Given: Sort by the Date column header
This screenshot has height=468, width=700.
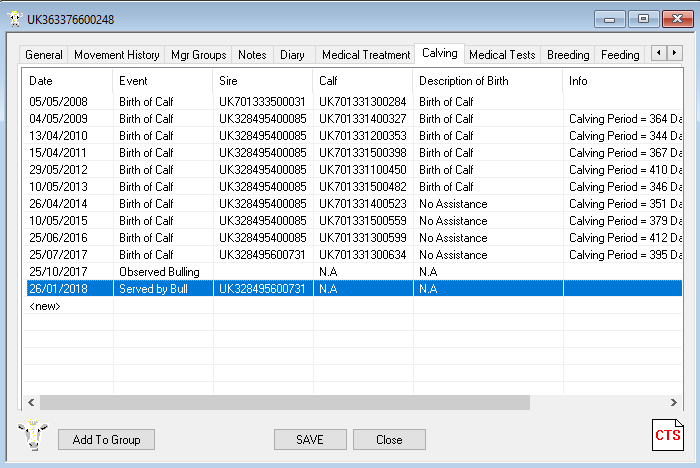Looking at the screenshot, I should point(66,80).
